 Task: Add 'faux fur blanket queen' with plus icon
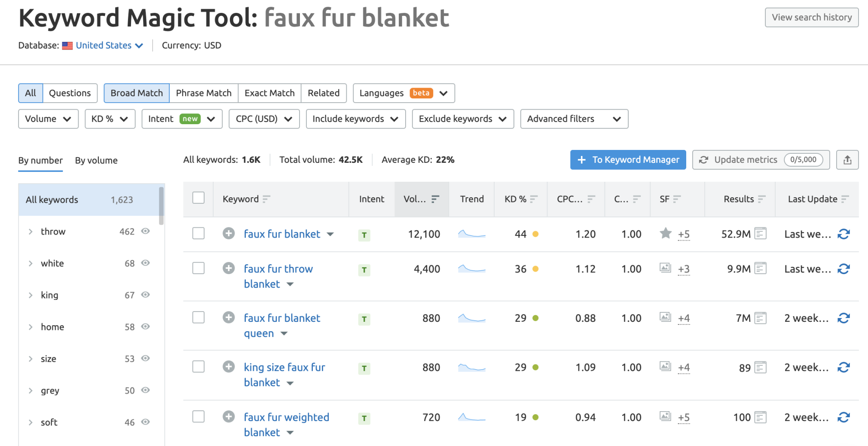229,318
